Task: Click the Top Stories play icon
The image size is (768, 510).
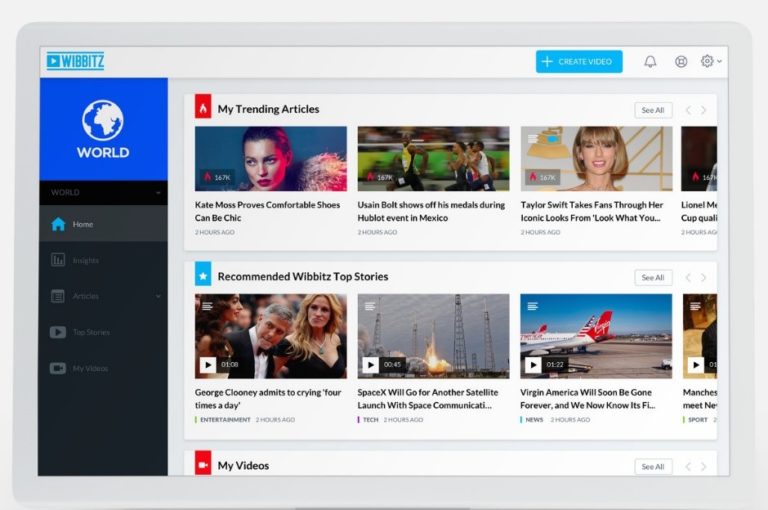Action: coord(58,332)
